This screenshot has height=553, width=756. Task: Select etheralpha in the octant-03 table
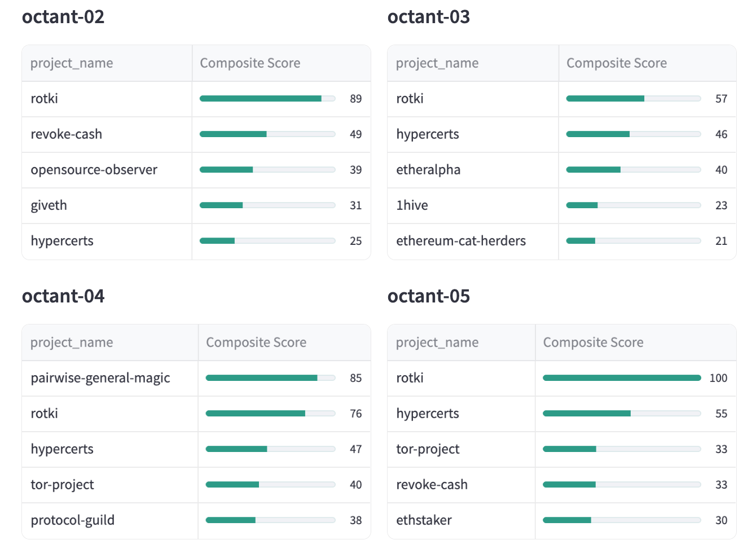point(428,170)
